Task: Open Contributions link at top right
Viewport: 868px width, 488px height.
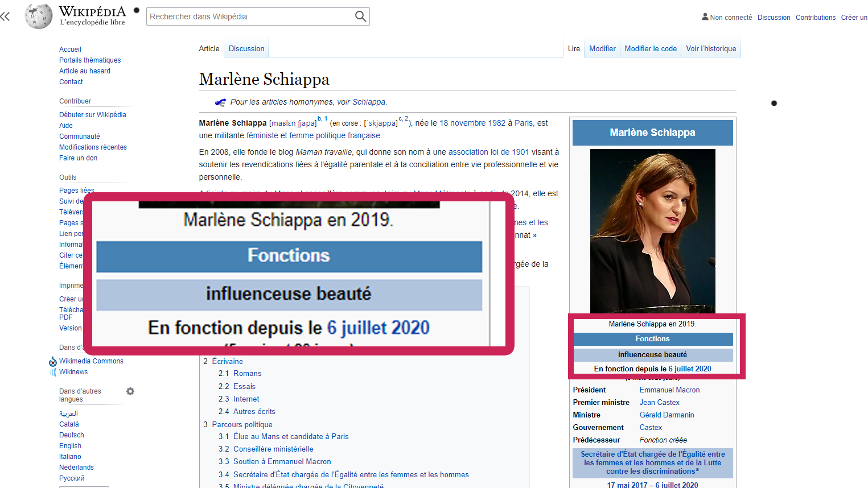Action: 816,18
